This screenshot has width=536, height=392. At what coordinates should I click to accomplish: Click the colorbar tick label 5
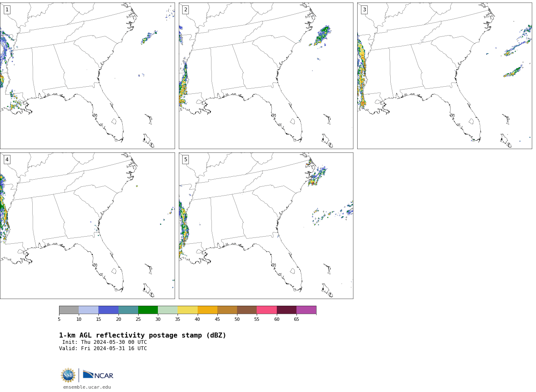[59, 320]
